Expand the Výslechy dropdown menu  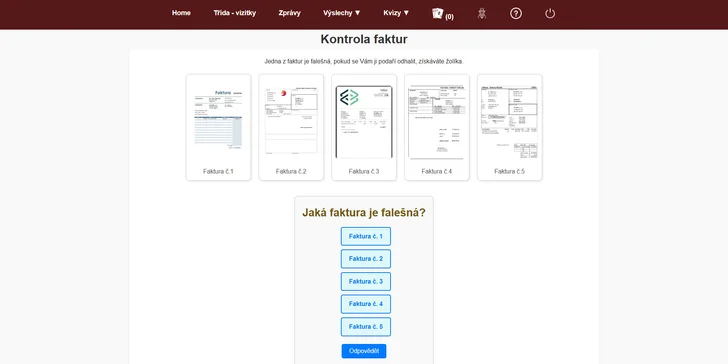(x=342, y=13)
